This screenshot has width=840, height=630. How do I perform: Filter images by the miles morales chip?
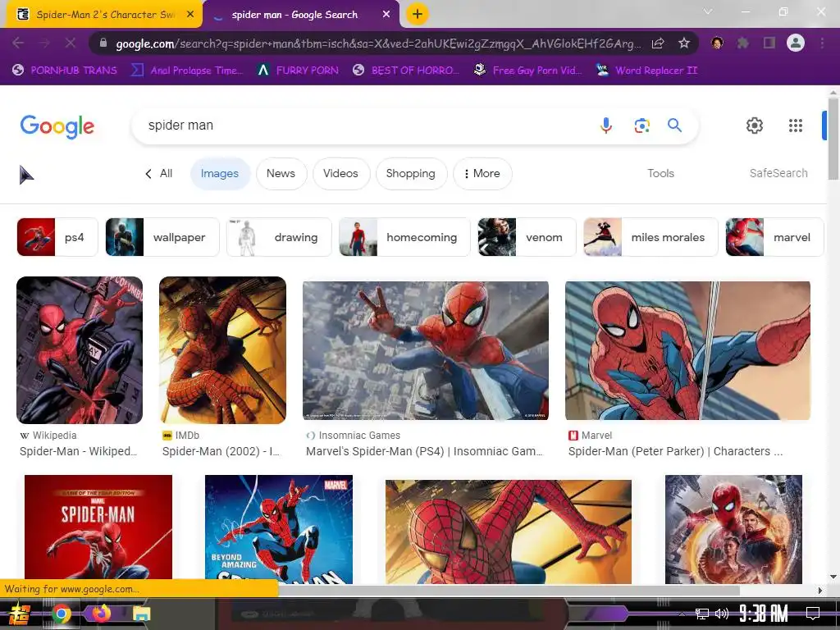[651, 237]
